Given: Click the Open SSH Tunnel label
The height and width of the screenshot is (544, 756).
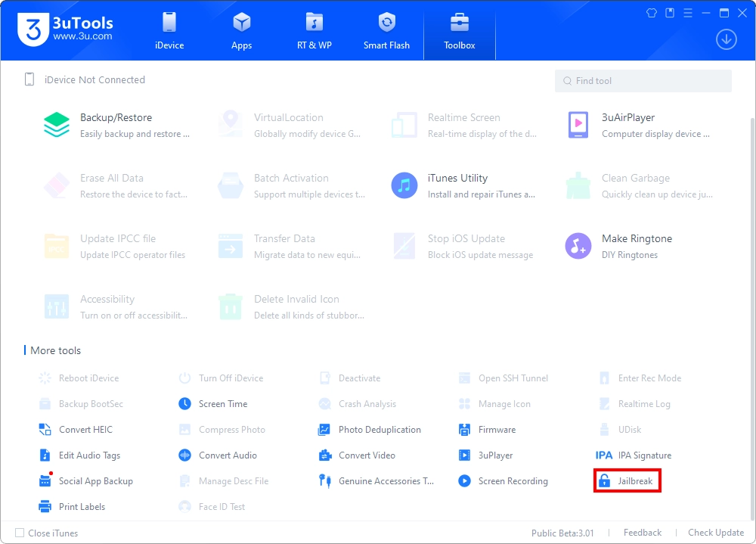Looking at the screenshot, I should (x=513, y=378).
